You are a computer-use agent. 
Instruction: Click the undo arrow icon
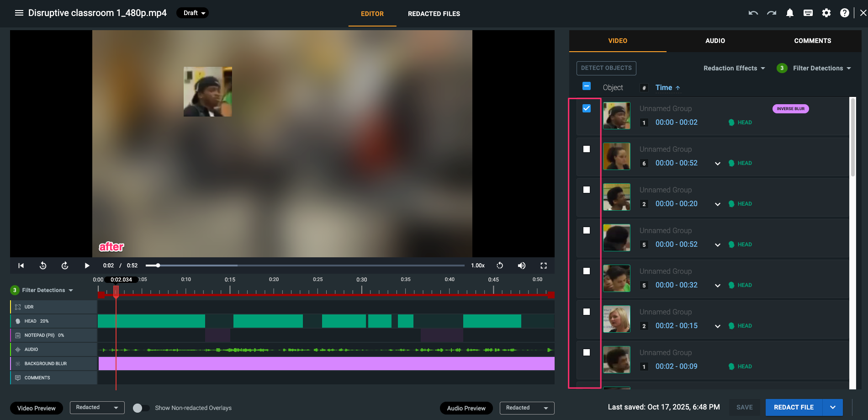coord(753,13)
